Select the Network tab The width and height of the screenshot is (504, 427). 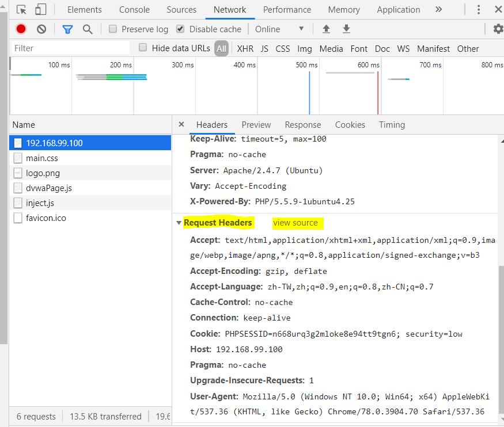(230, 10)
